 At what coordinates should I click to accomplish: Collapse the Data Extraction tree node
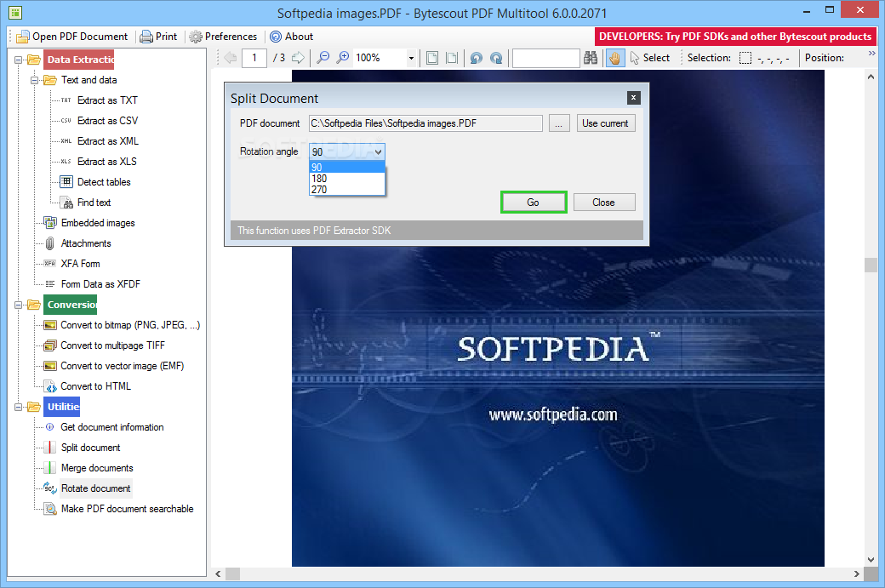coord(19,60)
